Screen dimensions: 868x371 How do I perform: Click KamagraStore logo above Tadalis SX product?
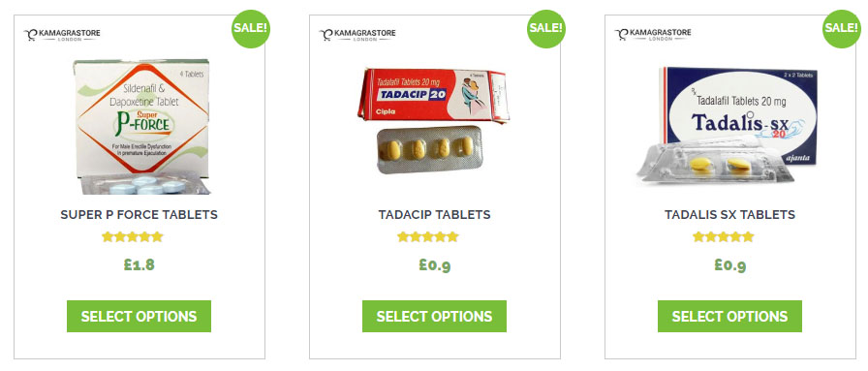(x=653, y=35)
